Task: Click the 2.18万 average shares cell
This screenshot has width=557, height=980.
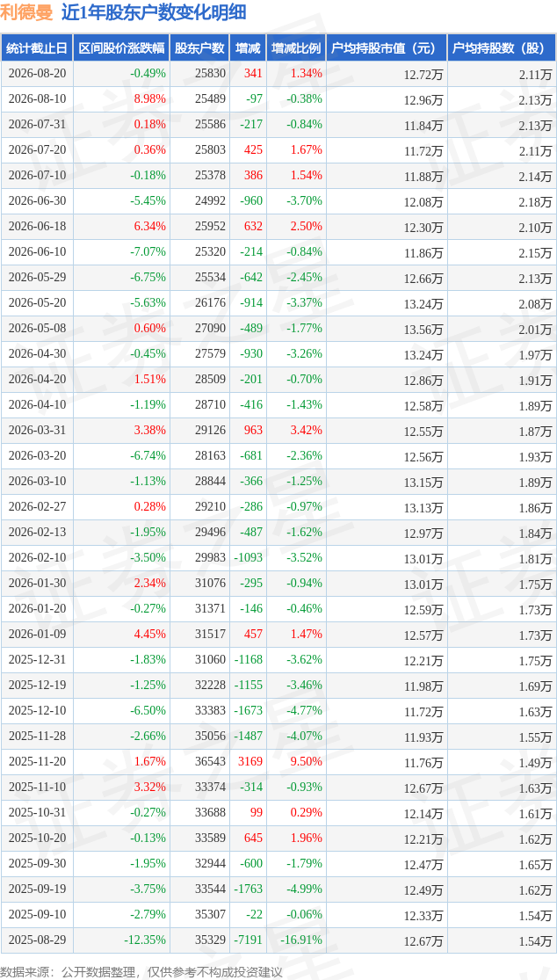Action: click(x=502, y=200)
